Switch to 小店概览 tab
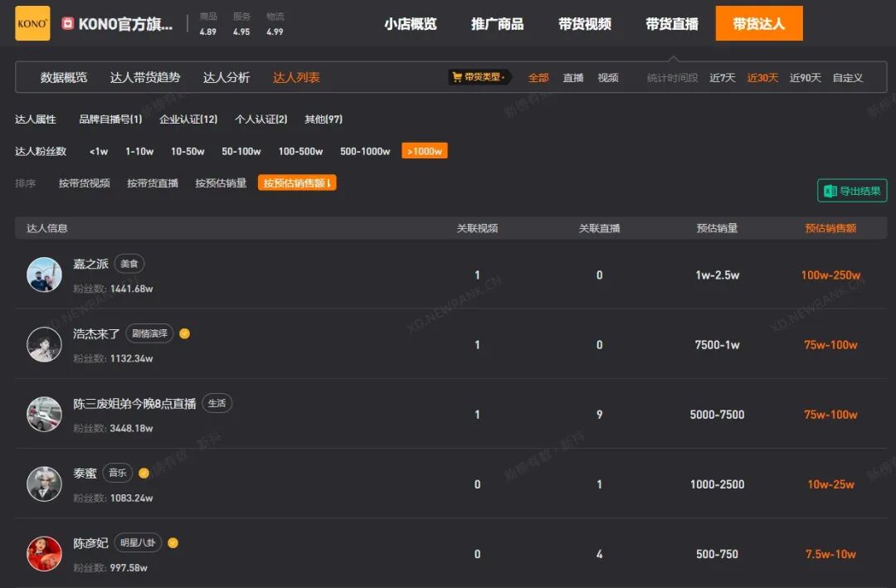Screen dimensions: 896x588 [411, 24]
